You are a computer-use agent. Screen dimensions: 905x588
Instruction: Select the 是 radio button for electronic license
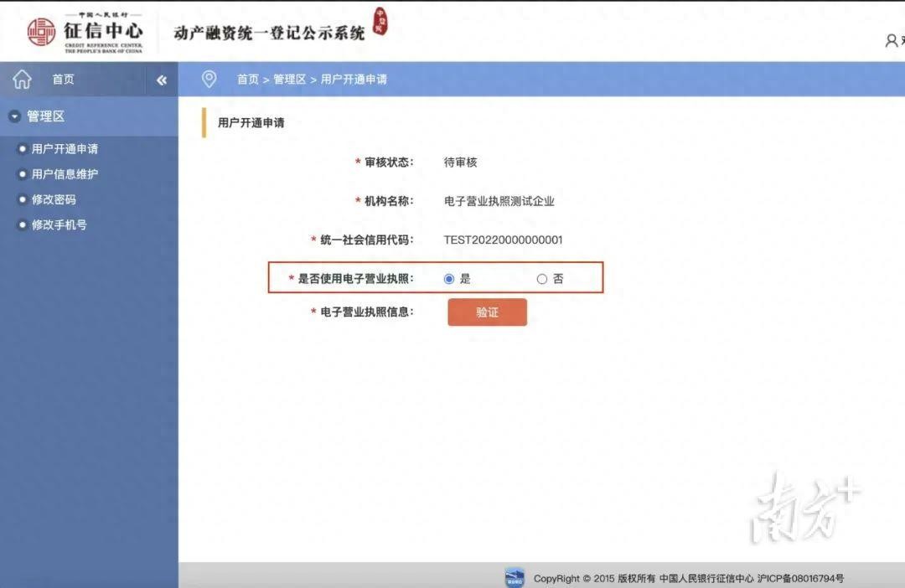click(x=449, y=279)
